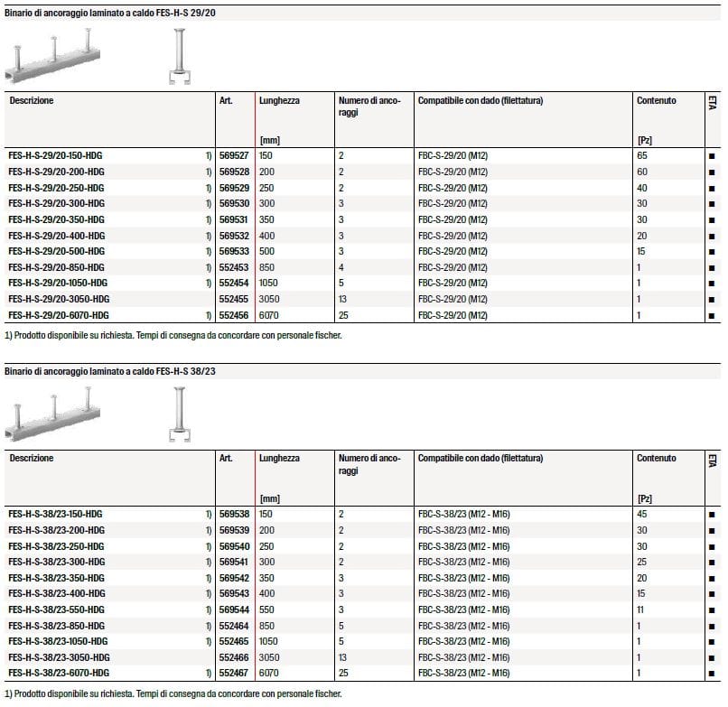Click ETA mark in FES-H-S-29/20-6070-HDG row
728x707 pixels.
pyautogui.click(x=712, y=315)
